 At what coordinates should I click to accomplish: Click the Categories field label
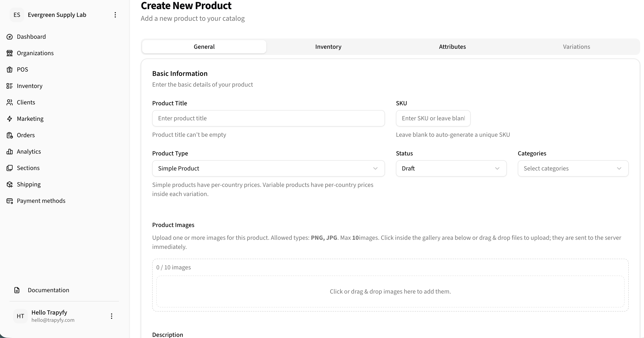[532, 153]
